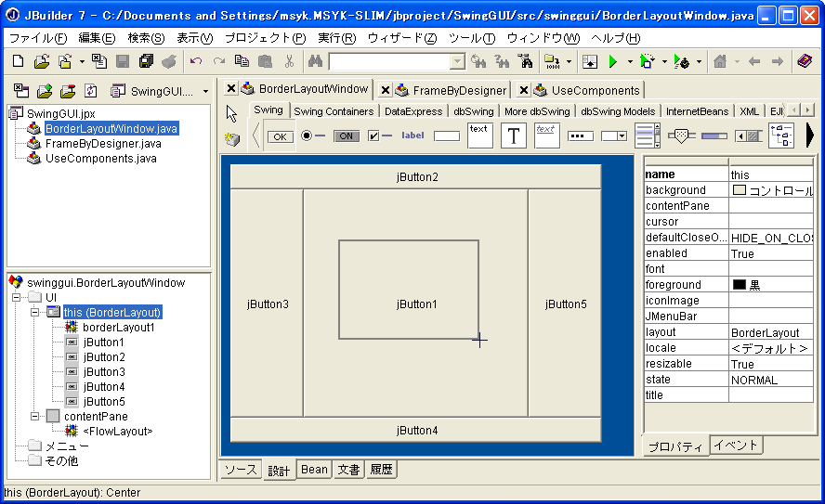Collapse the contentPane tree node
Image resolution: width=825 pixels, height=504 pixels.
tap(34, 417)
